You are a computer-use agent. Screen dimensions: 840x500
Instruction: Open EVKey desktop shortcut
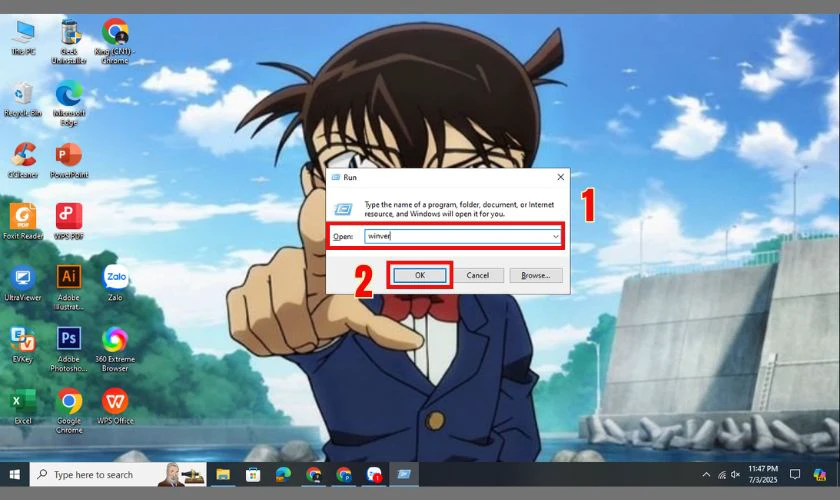coord(23,345)
